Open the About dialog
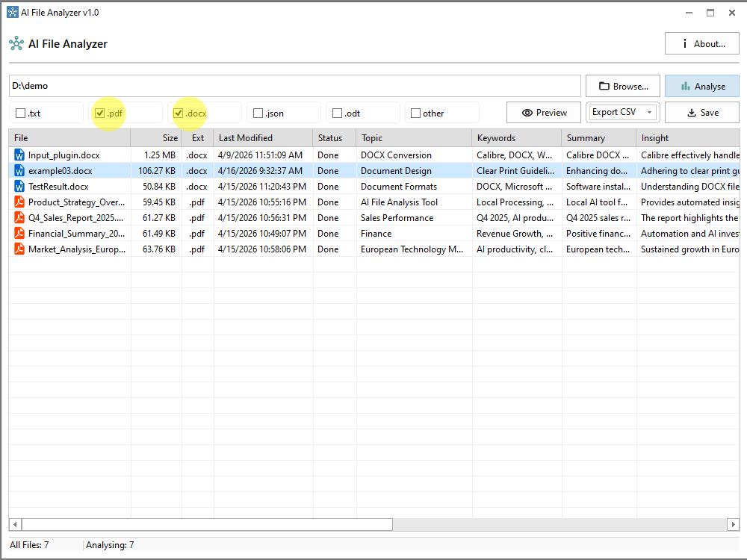Viewport: 747px width, 560px height. click(x=701, y=44)
